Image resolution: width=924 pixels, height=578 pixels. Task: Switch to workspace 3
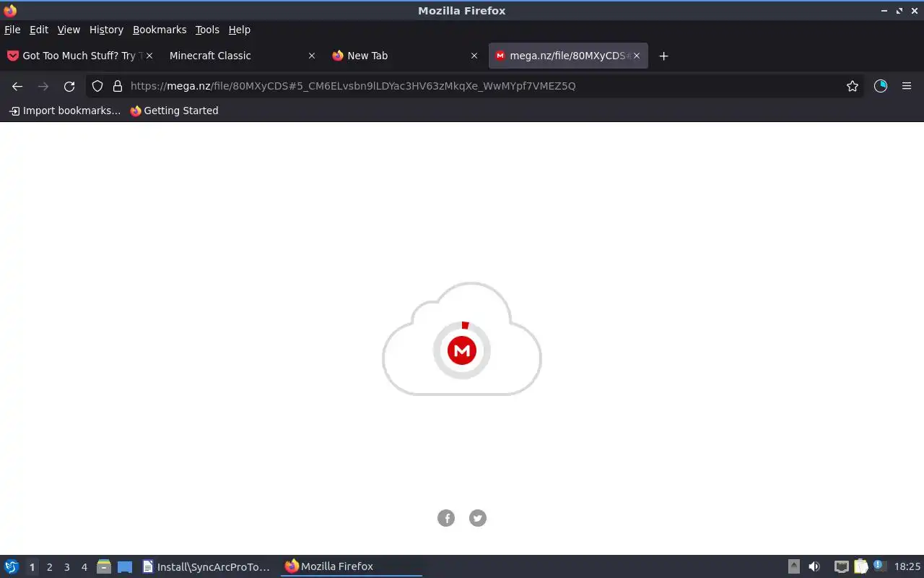click(66, 567)
